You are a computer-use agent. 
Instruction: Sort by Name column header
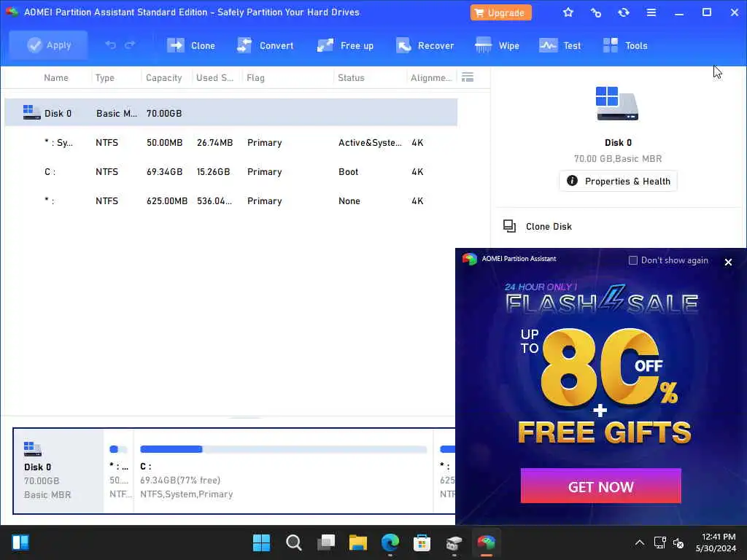55,77
